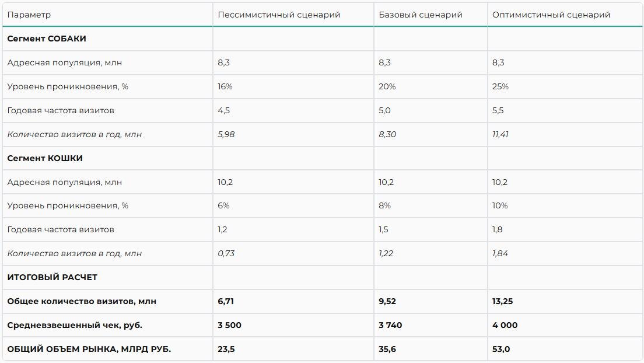644x363 pixels.
Task: Click the 'Пессимистичный сценарий' column header
Action: point(279,15)
